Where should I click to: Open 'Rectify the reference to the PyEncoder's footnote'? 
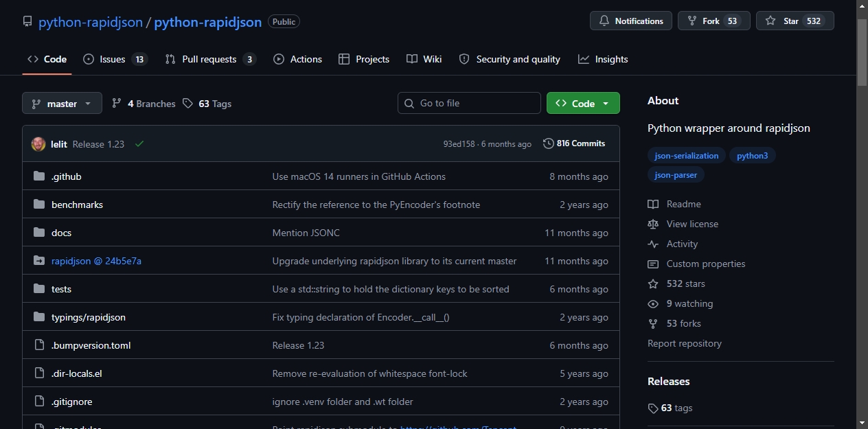(x=376, y=205)
